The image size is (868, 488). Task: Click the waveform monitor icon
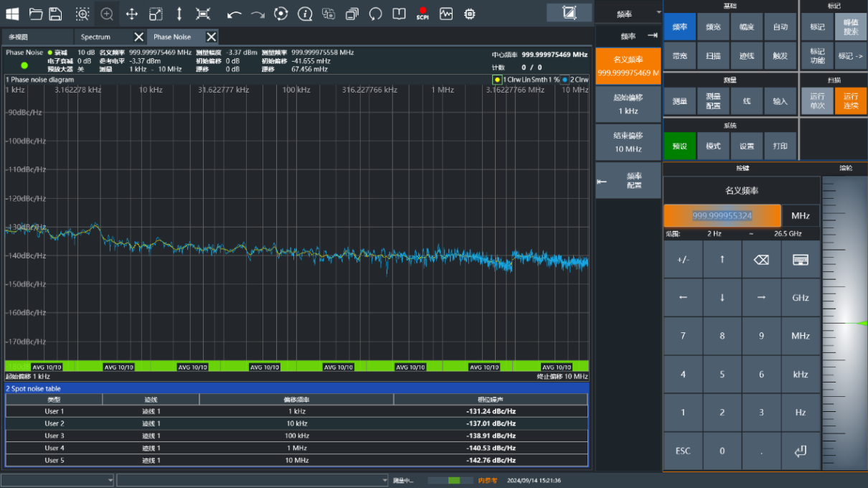[446, 14]
